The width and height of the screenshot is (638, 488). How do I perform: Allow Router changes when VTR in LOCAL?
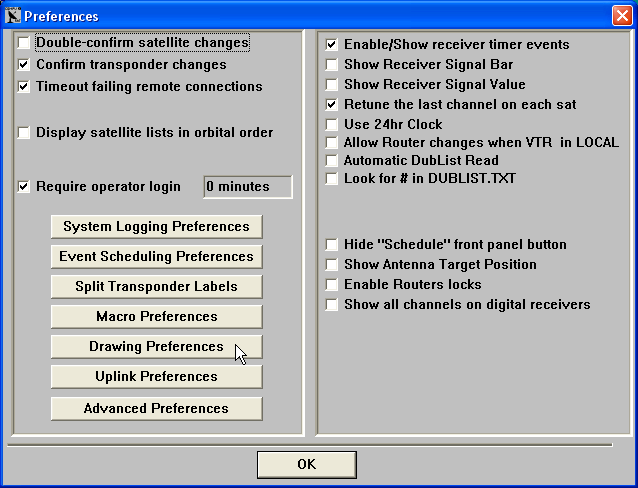[332, 142]
